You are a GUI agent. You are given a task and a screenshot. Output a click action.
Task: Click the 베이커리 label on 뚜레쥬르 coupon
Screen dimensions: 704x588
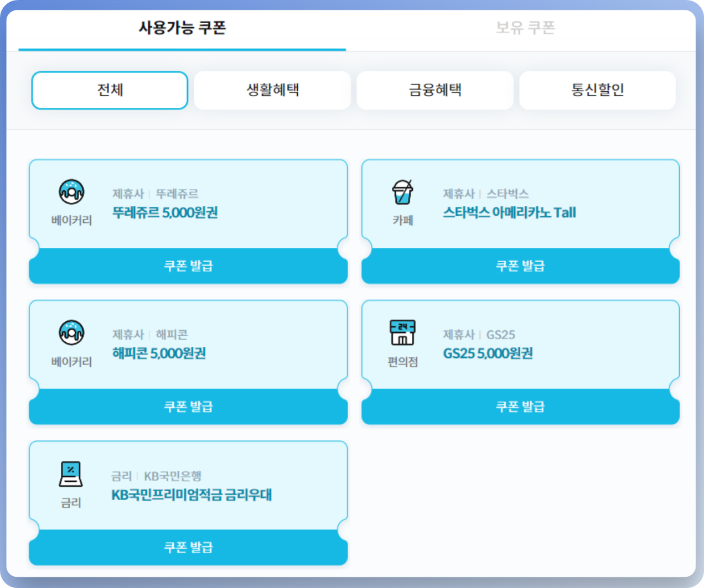pyautogui.click(x=71, y=220)
